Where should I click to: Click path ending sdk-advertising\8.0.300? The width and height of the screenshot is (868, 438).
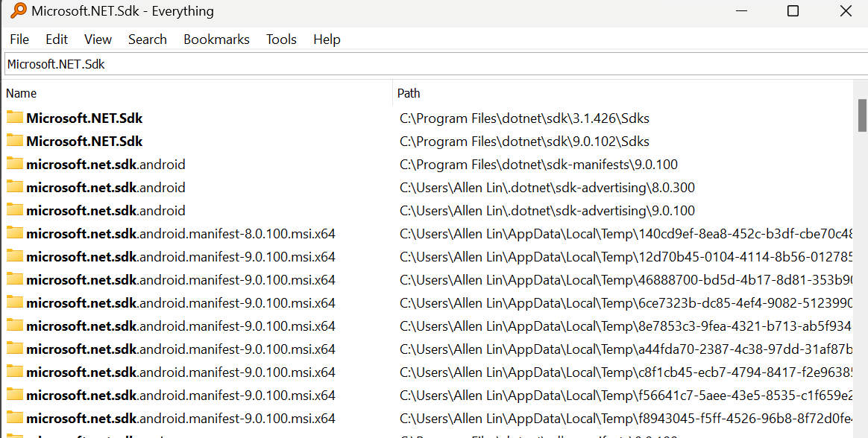547,188
